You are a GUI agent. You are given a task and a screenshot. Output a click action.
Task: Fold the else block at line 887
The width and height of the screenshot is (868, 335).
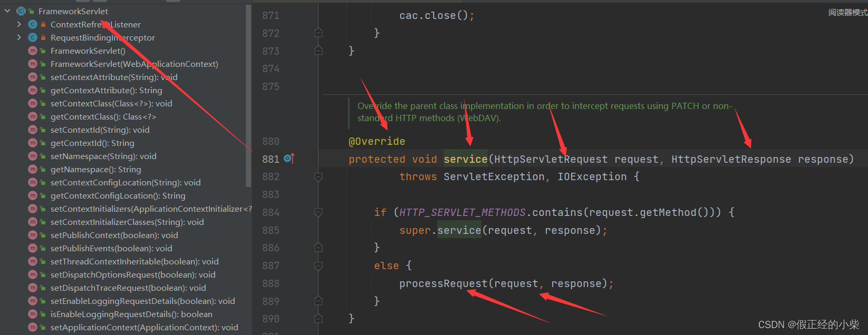click(x=319, y=265)
